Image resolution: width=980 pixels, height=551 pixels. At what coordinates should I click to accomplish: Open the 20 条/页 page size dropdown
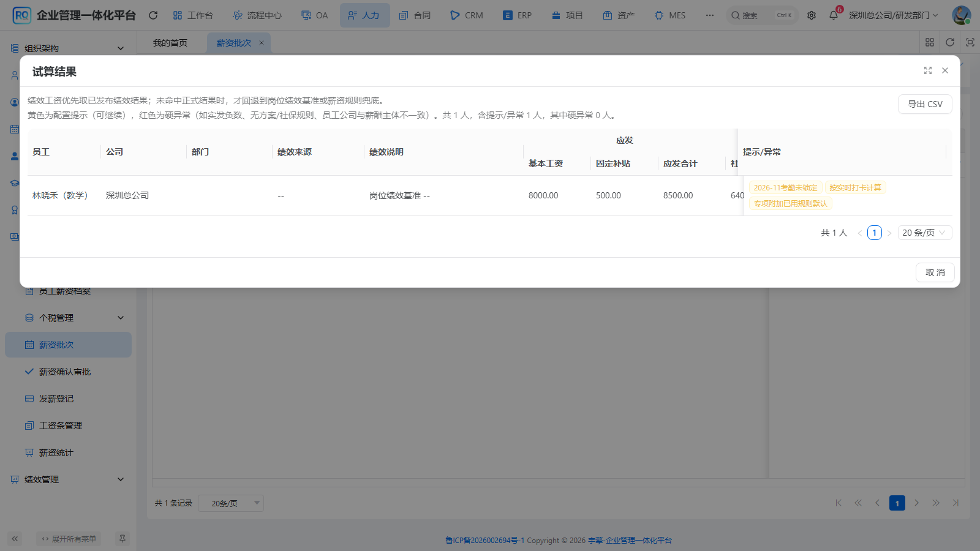[x=925, y=233]
